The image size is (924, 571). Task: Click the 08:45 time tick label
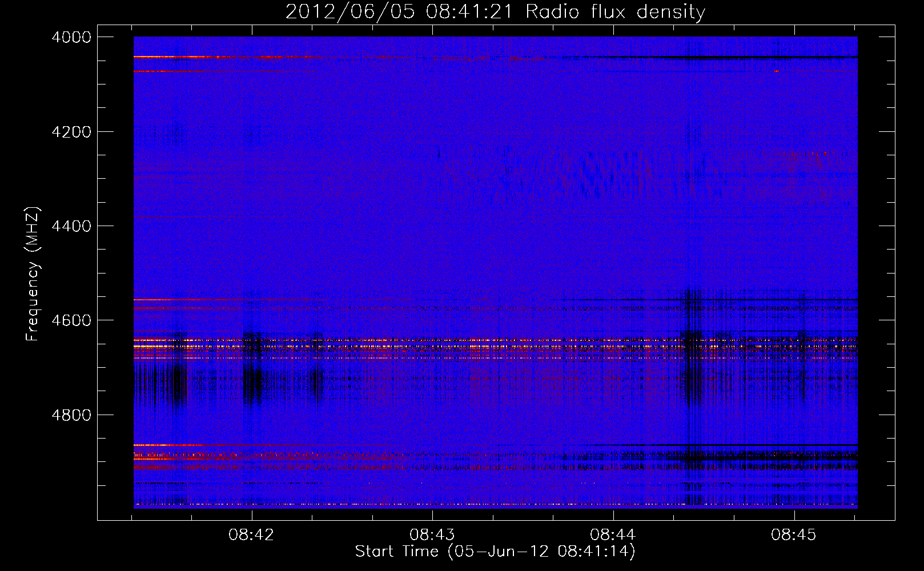pyautogui.click(x=794, y=535)
